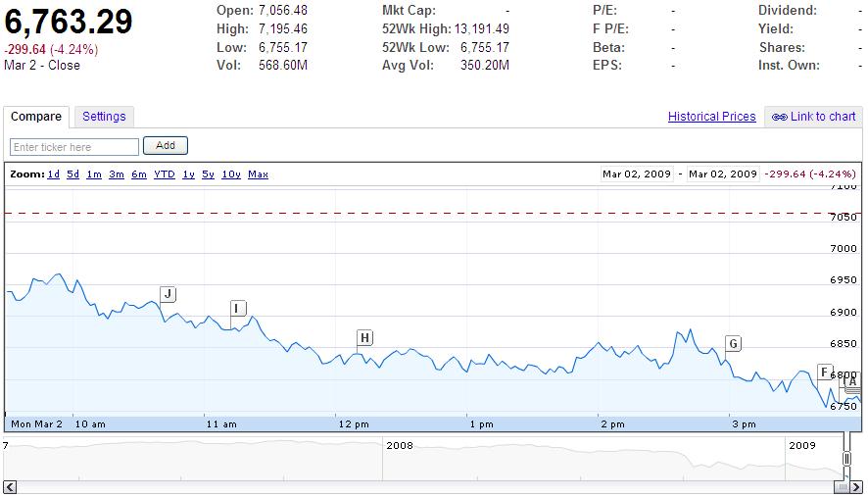Click the start date Mar 02, 2009 field
This screenshot has height=497, width=868.
click(637, 174)
